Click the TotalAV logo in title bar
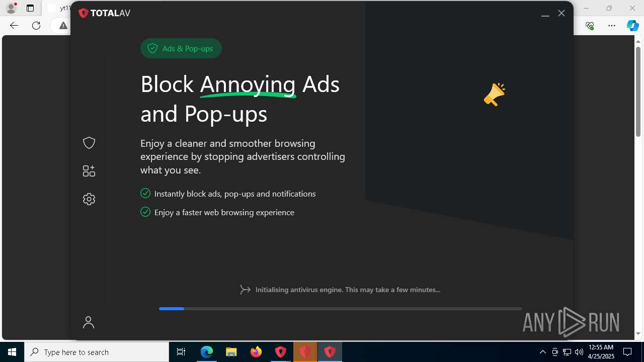This screenshot has width=644, height=362. click(x=105, y=13)
